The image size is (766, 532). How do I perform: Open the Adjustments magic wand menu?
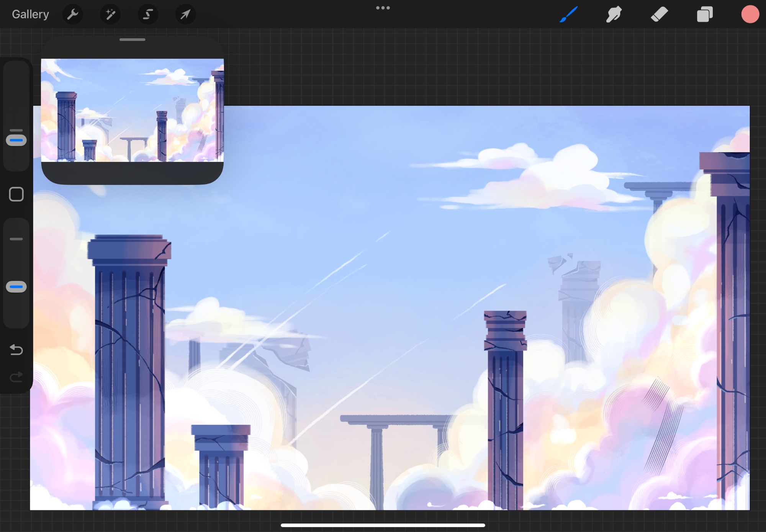[x=110, y=15]
